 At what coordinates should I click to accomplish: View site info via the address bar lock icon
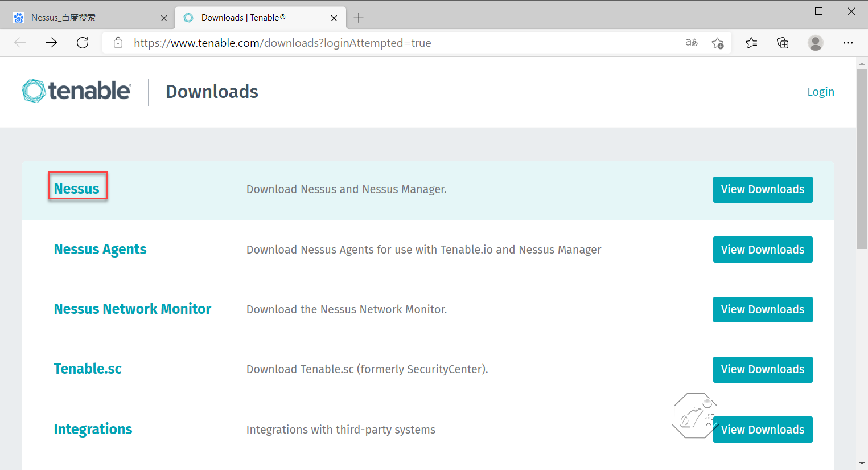tap(118, 43)
